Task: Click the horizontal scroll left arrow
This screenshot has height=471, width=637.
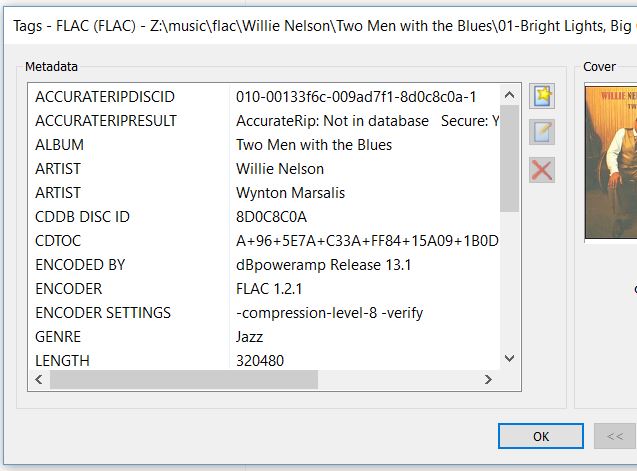Action: [40, 380]
